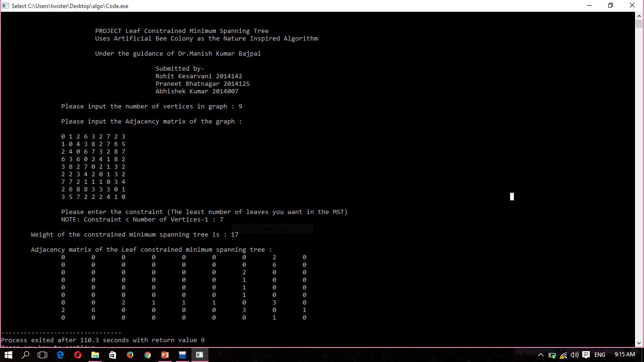The image size is (644, 362).
Task: Open the battery status tray icon
Action: click(x=552, y=355)
